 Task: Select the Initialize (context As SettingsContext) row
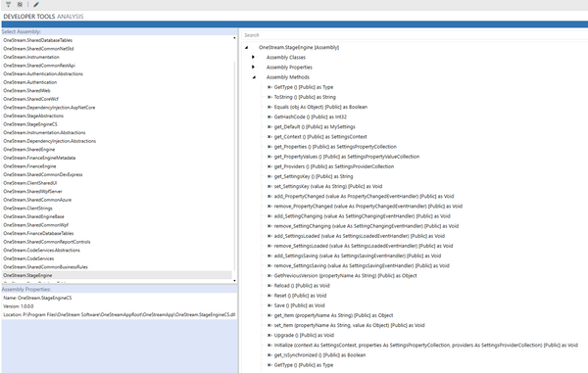tap(426, 346)
